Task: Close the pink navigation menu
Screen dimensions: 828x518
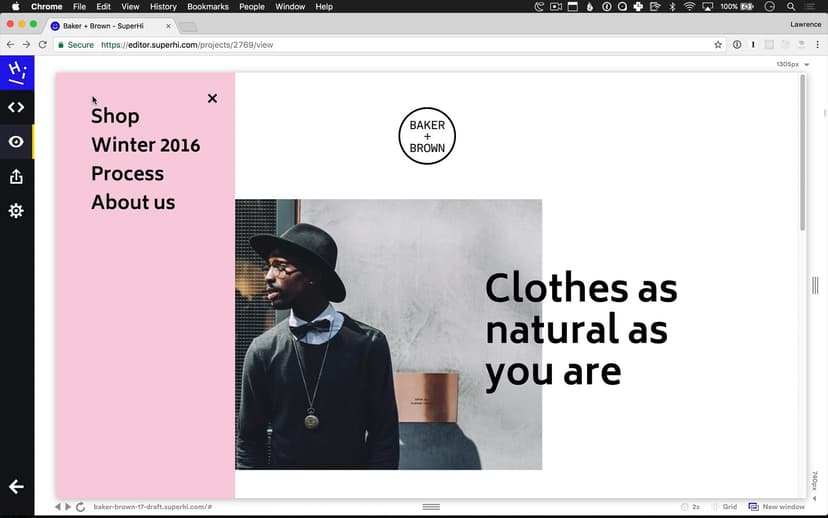Action: click(x=212, y=98)
